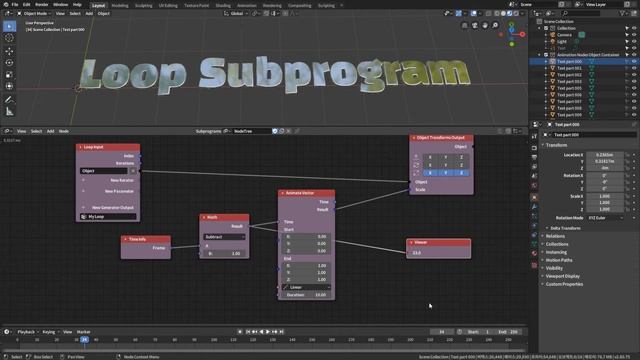Image resolution: width=640 pixels, height=360 pixels.
Task: Open the File menu
Action: pyautogui.click(x=15, y=4)
